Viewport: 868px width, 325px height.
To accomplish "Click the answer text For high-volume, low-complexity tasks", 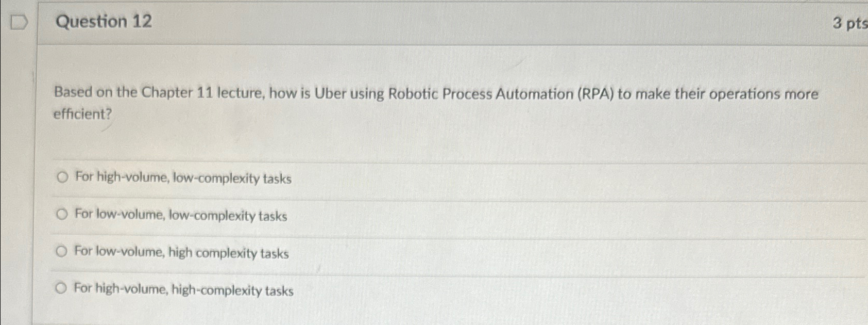I will click(x=182, y=177).
